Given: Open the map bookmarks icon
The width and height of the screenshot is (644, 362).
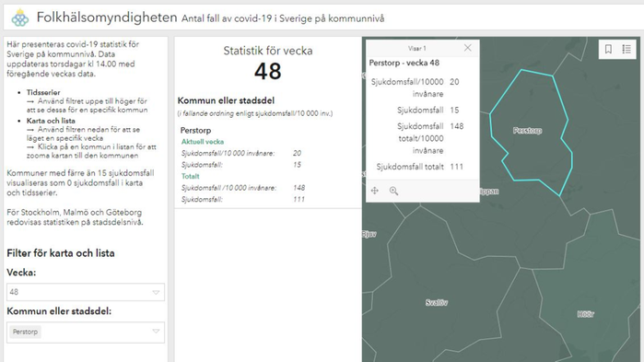Looking at the screenshot, I should pos(608,49).
